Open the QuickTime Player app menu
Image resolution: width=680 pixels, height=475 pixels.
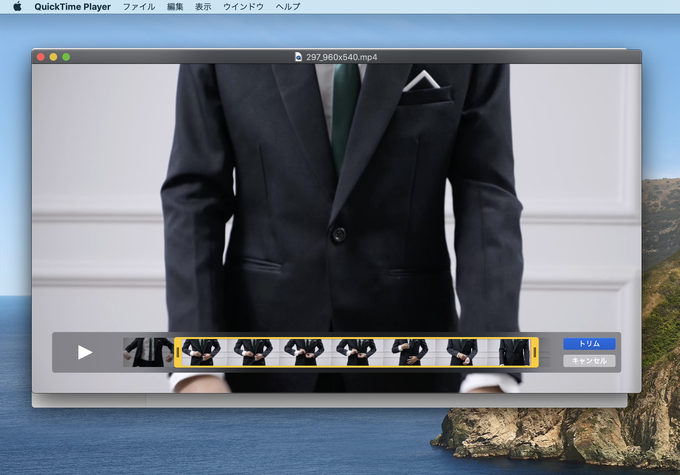pyautogui.click(x=72, y=7)
